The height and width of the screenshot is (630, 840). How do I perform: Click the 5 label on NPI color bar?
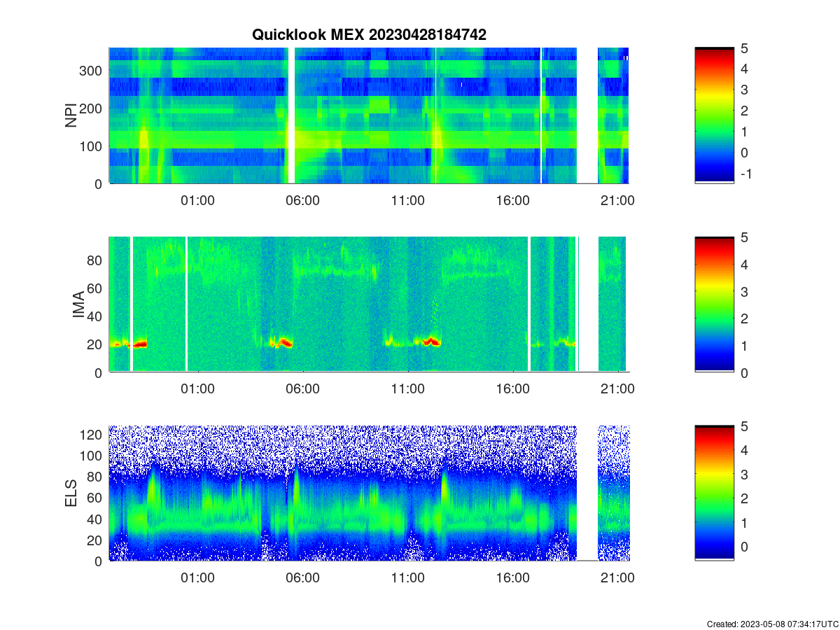click(x=745, y=48)
